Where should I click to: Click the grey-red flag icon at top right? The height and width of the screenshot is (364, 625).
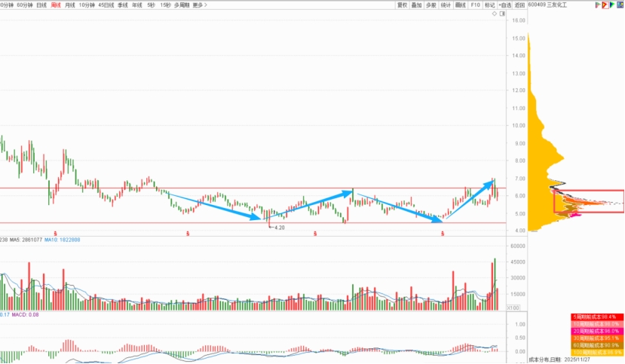[598, 5]
